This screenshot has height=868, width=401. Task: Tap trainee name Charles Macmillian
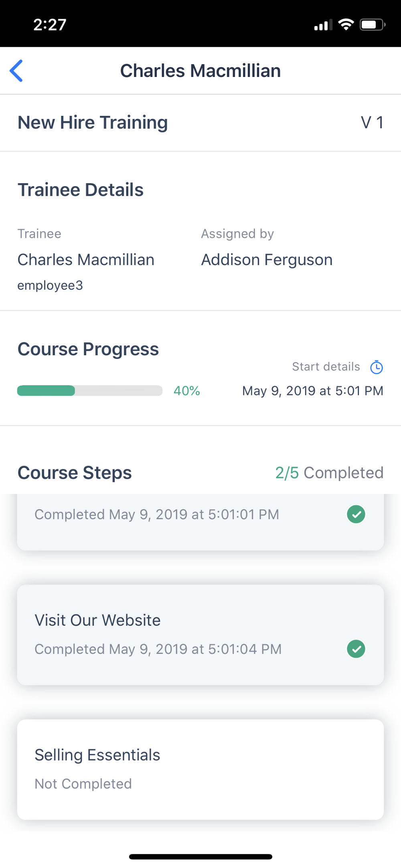[86, 260]
